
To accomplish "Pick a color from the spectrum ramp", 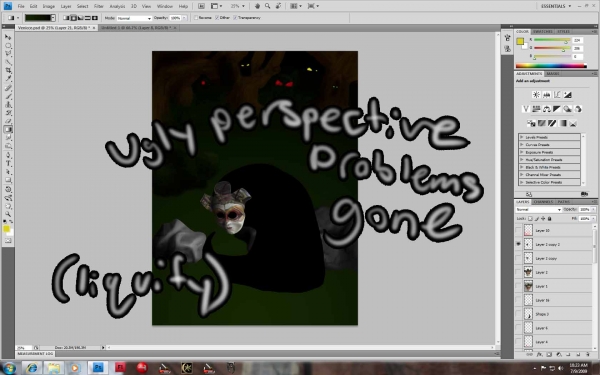I will pos(551,66).
